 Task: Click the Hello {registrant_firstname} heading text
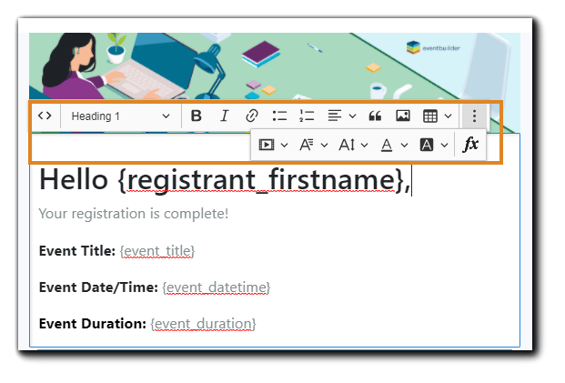[225, 180]
